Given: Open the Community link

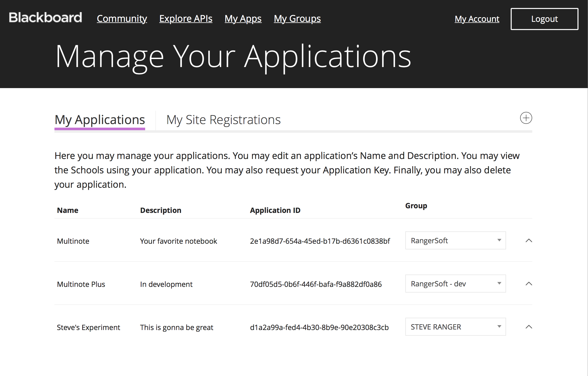Looking at the screenshot, I should (122, 19).
